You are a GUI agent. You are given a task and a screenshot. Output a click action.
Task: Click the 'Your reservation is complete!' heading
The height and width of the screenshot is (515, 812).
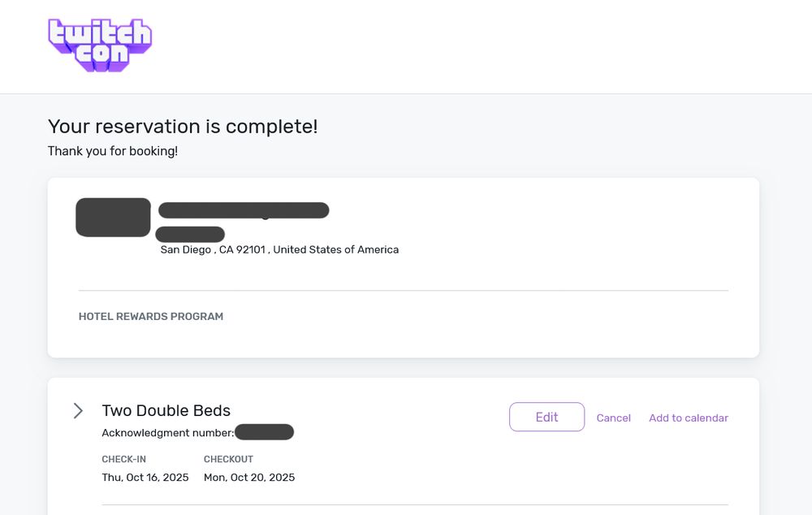(183, 127)
